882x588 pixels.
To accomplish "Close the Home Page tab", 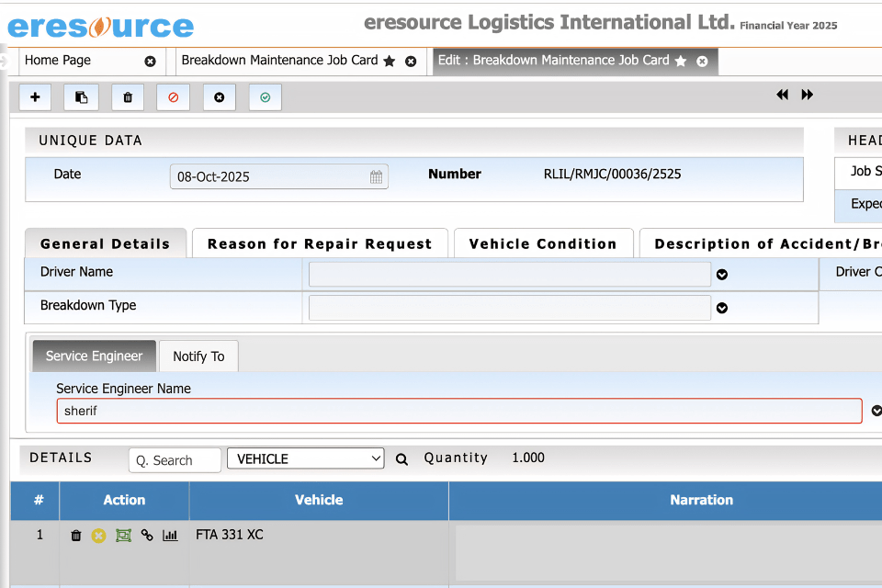I will pyautogui.click(x=150, y=62).
